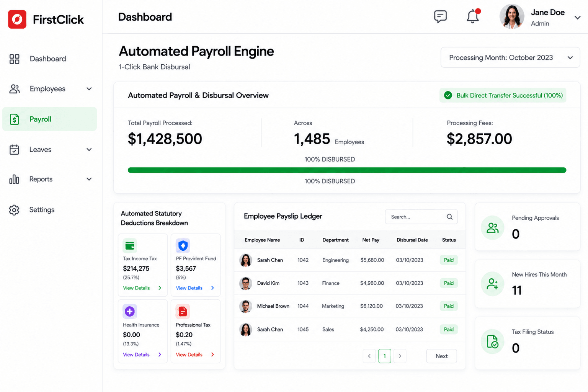Select Payroll in the sidebar menu
The height and width of the screenshot is (392, 588).
coord(49,119)
